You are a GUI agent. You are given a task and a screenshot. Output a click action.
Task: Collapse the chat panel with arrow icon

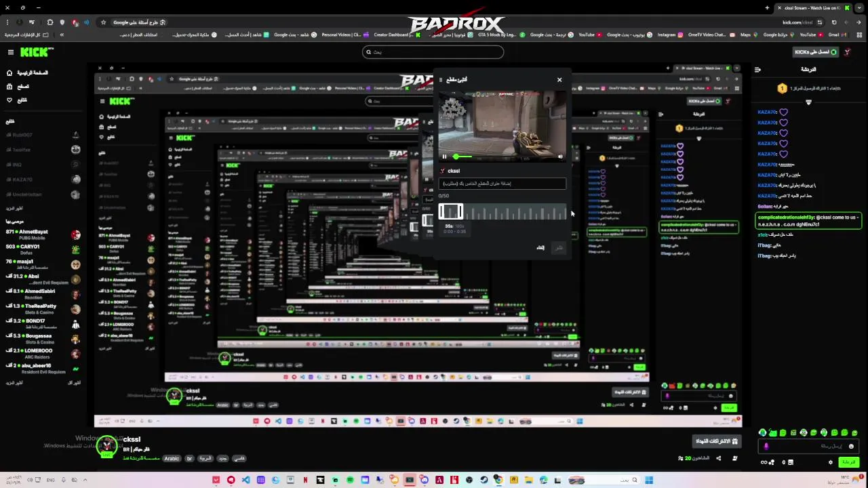click(757, 69)
